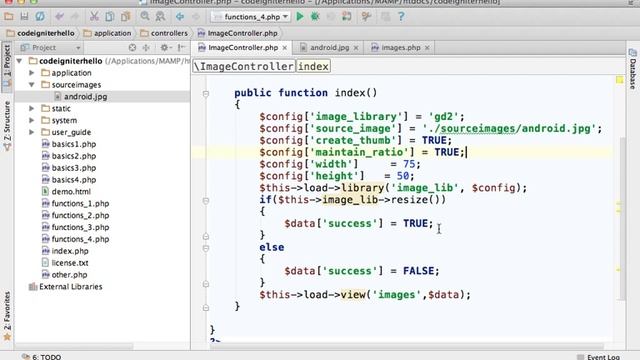Open the Event Log panel
The image size is (640, 360).
point(598,357)
